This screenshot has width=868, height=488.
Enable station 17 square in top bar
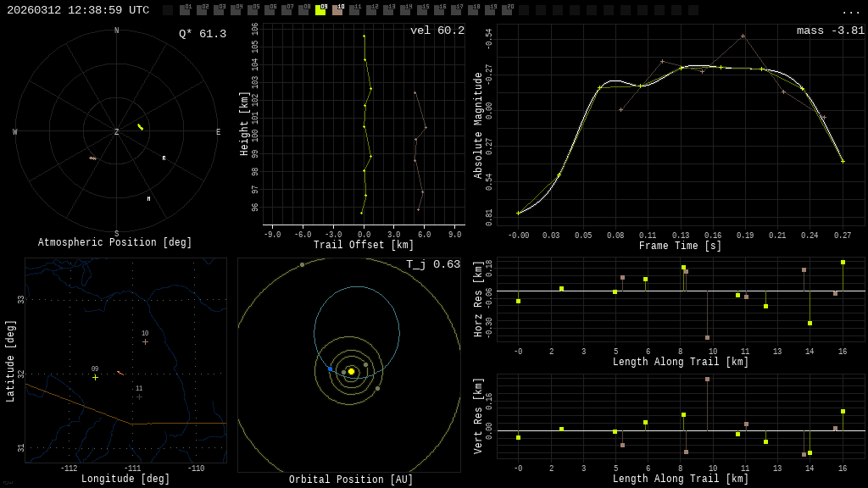click(x=455, y=10)
